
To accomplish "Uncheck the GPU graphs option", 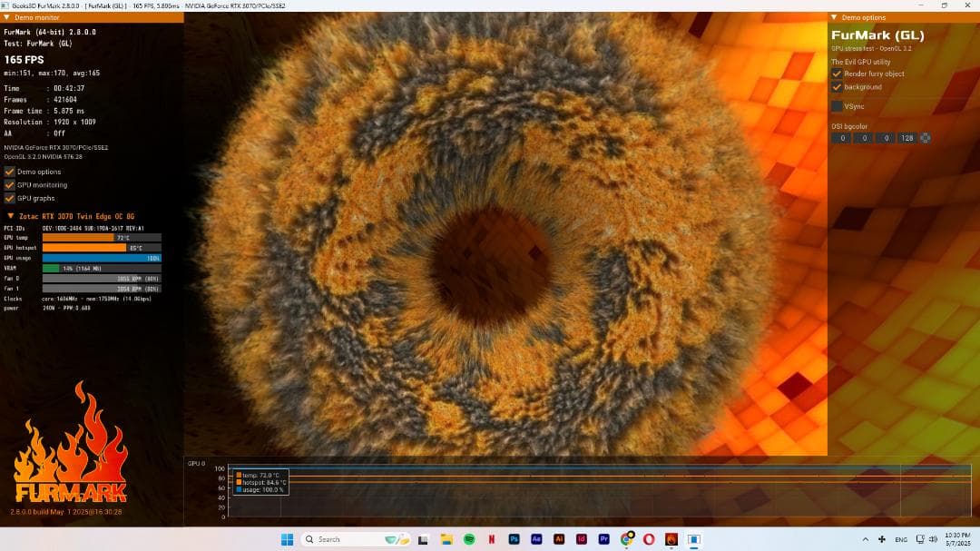I will coord(10,198).
